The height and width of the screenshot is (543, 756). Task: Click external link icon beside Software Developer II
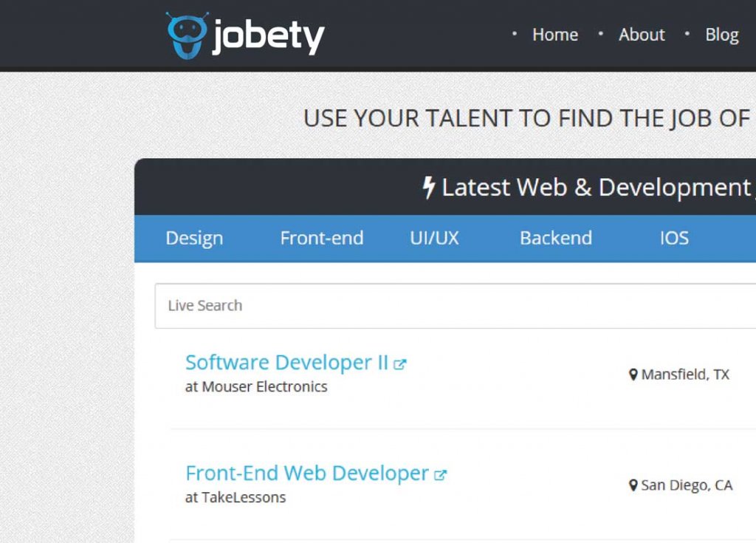click(400, 364)
